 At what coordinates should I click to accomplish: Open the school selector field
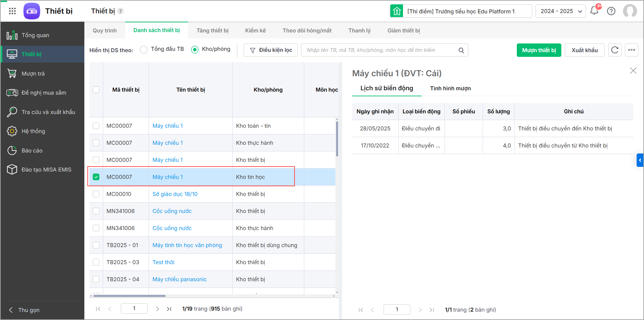coord(467,11)
